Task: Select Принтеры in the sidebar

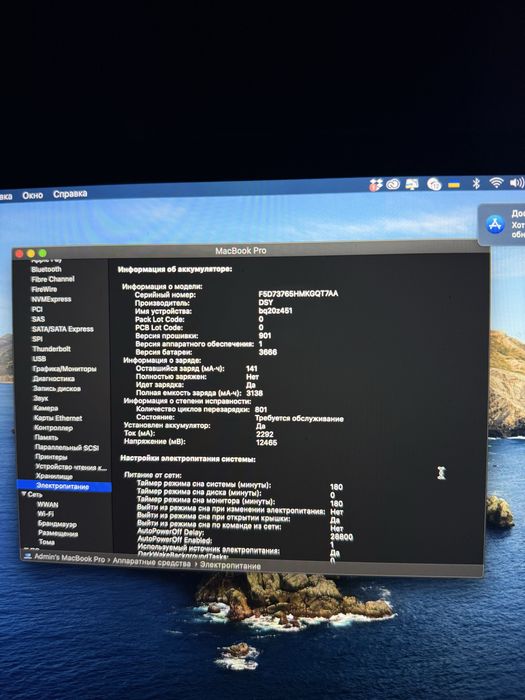Action: tap(51, 457)
